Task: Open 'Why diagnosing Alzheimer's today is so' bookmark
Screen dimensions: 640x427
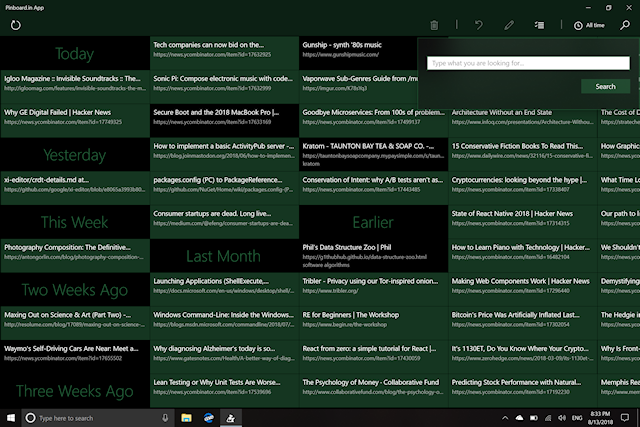Action: click(x=224, y=357)
